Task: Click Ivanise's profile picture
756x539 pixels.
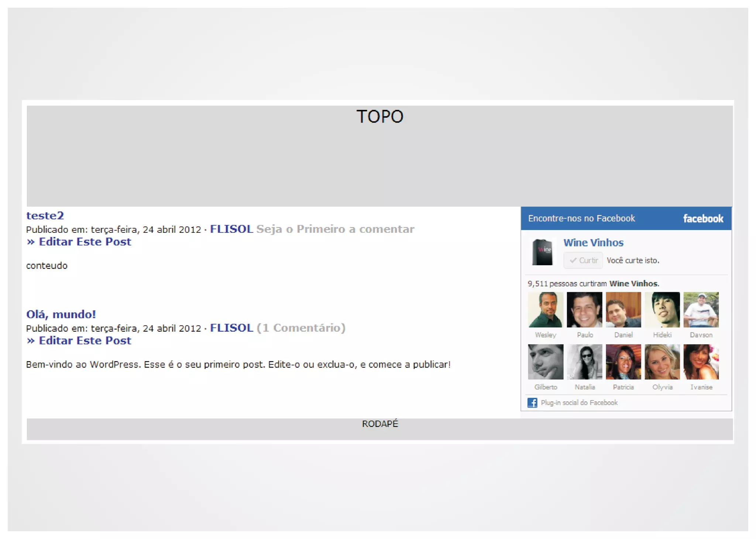Action: click(x=701, y=362)
